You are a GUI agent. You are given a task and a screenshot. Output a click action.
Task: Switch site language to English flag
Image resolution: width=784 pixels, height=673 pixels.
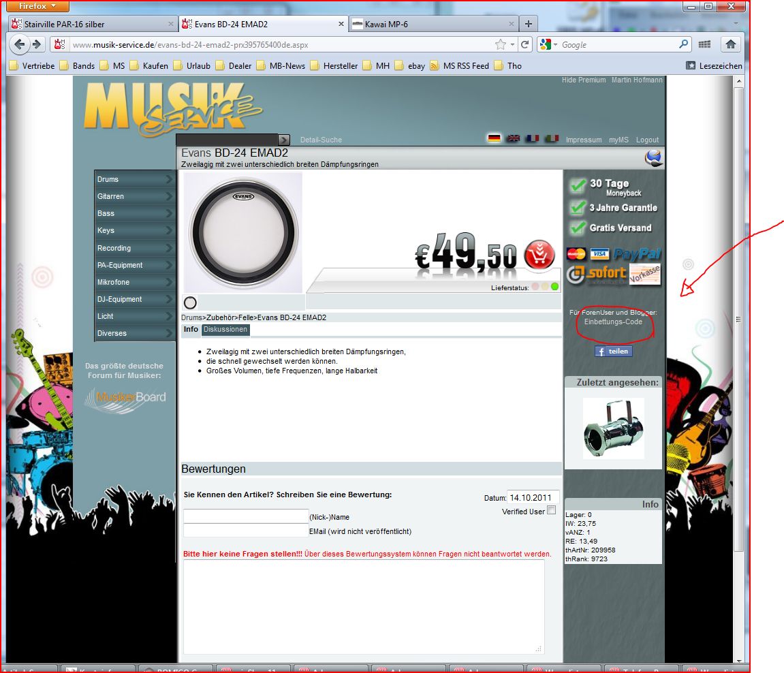click(x=513, y=138)
